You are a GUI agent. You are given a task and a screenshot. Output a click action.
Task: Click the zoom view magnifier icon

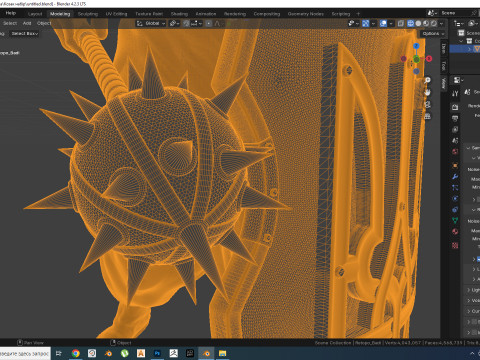(x=427, y=81)
